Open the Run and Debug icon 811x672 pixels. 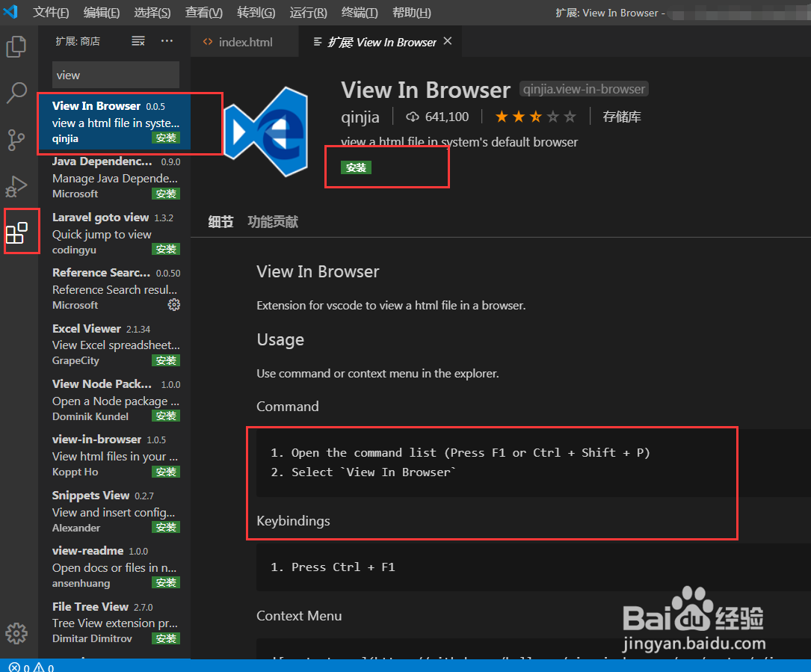[x=16, y=186]
